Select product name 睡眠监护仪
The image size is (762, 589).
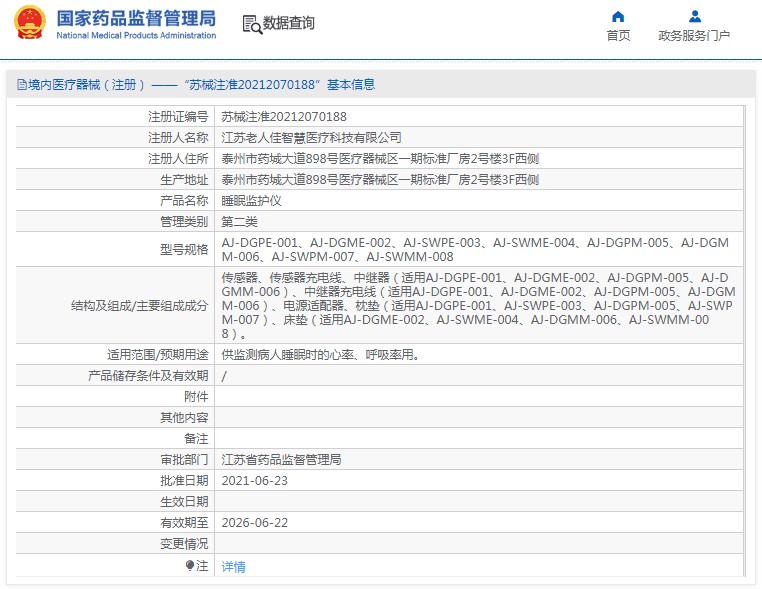tap(251, 201)
